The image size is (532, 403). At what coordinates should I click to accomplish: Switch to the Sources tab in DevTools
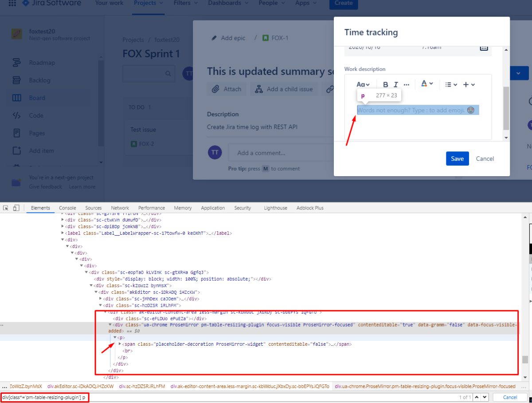point(94,208)
